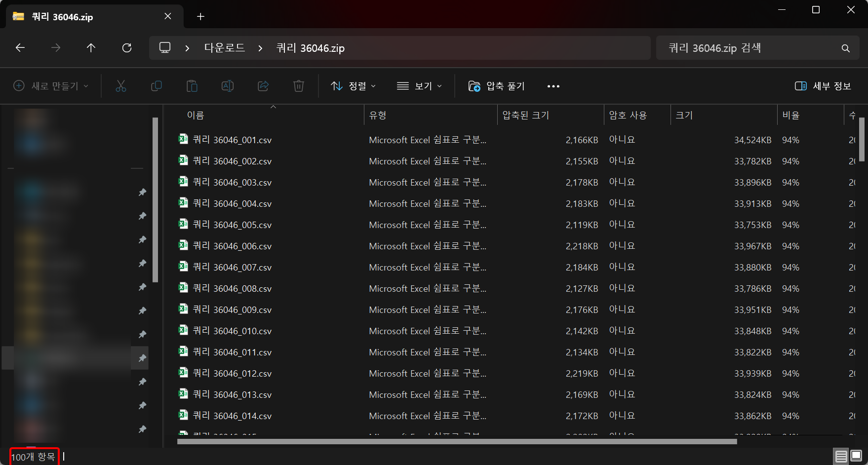Click the horizontal scrollbar of file list

(457, 441)
